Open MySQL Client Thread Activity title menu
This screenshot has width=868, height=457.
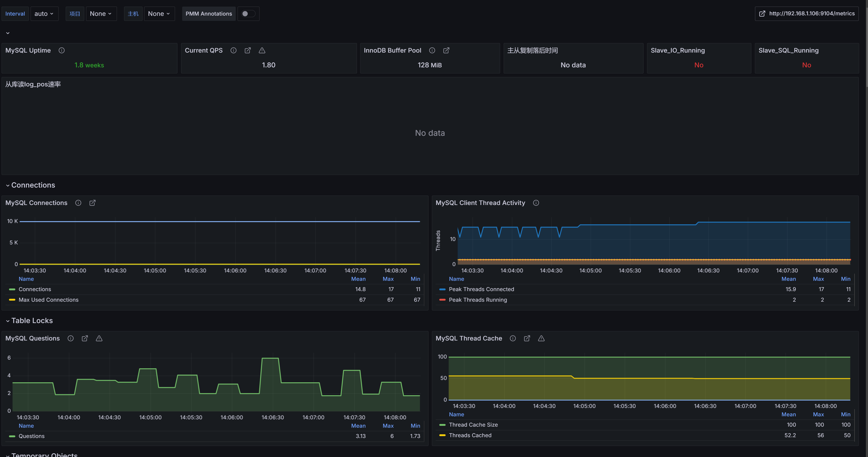[x=480, y=203]
